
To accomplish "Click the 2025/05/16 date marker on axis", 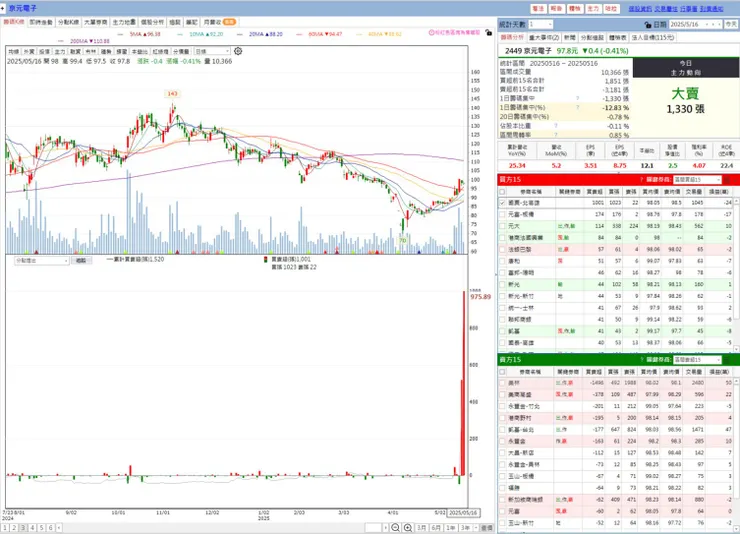I will [x=462, y=512].
